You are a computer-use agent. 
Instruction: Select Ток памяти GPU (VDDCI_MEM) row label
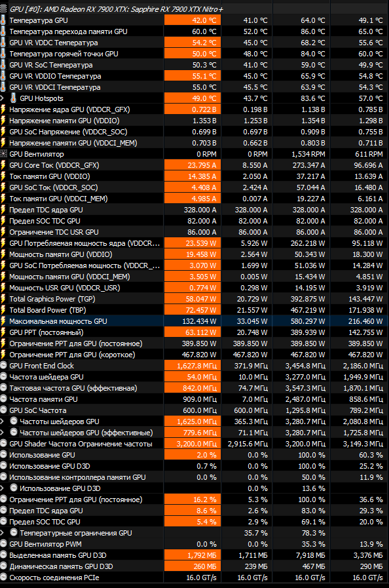point(58,199)
